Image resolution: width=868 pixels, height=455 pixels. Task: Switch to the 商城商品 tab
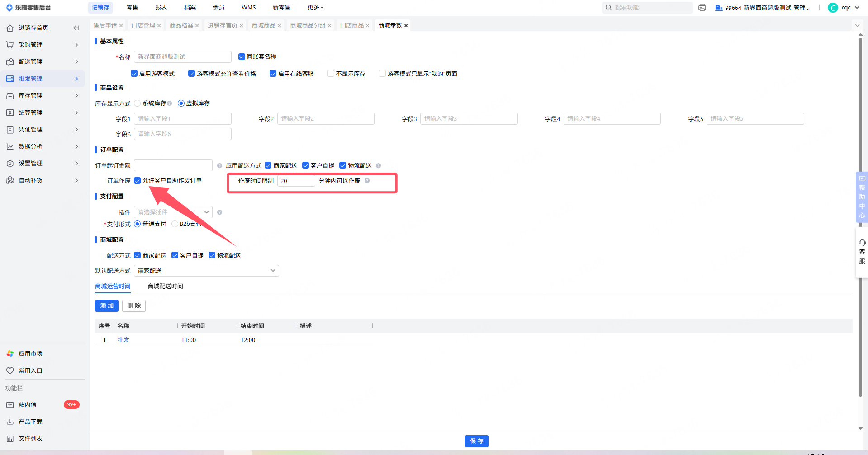point(264,25)
